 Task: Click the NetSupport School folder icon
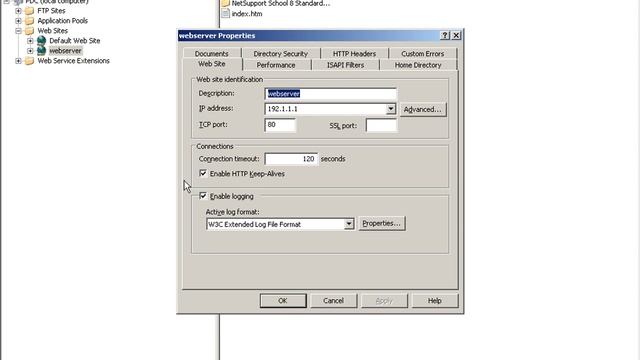pyautogui.click(x=225, y=3)
